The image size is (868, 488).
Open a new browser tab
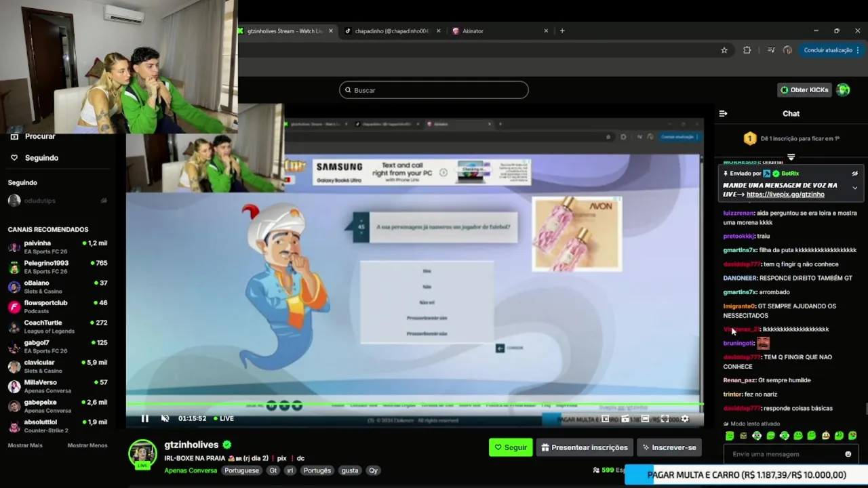pyautogui.click(x=562, y=31)
